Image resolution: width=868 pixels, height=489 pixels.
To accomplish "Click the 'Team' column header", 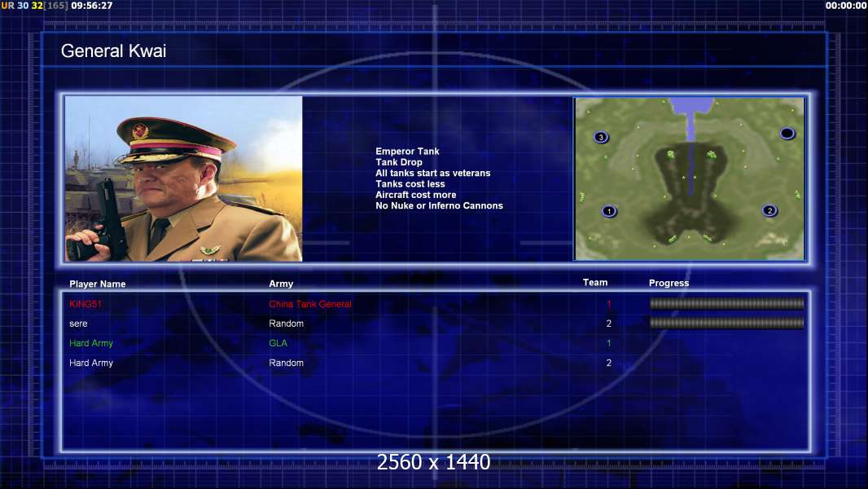I will pos(595,283).
